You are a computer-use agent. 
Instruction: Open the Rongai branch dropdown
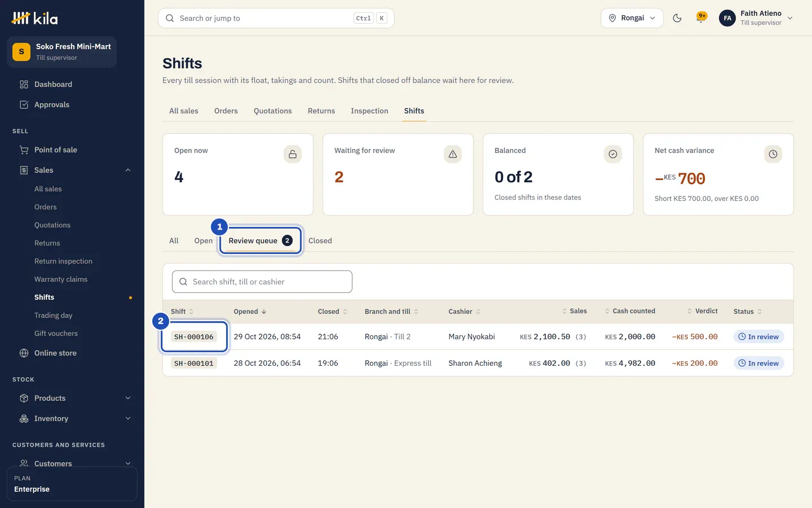tap(632, 18)
